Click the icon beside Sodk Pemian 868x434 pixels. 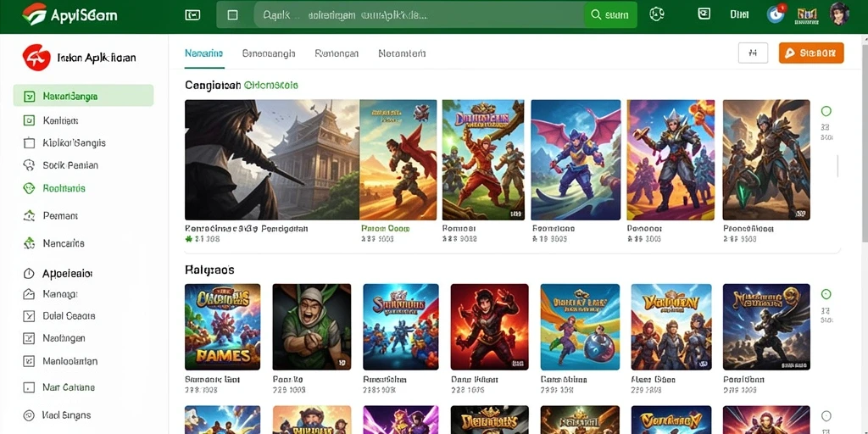pyautogui.click(x=30, y=165)
